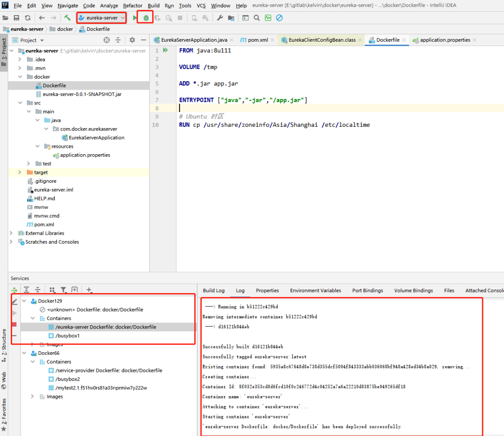The height and width of the screenshot is (436, 504).
Task: Build project with the hammer icon
Action: point(67,17)
